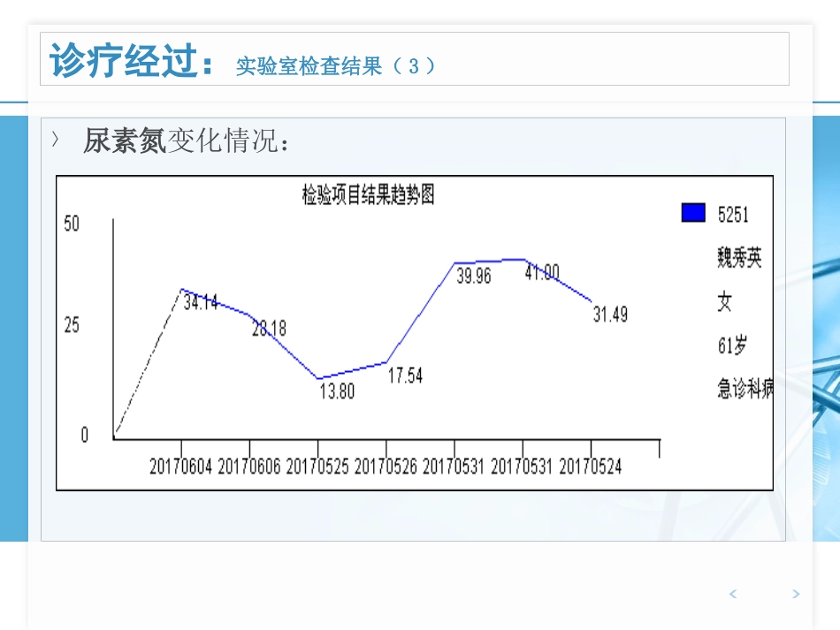Screen dimensions: 840x630
Task: Click the y-axis label 25
Action: click(x=72, y=325)
